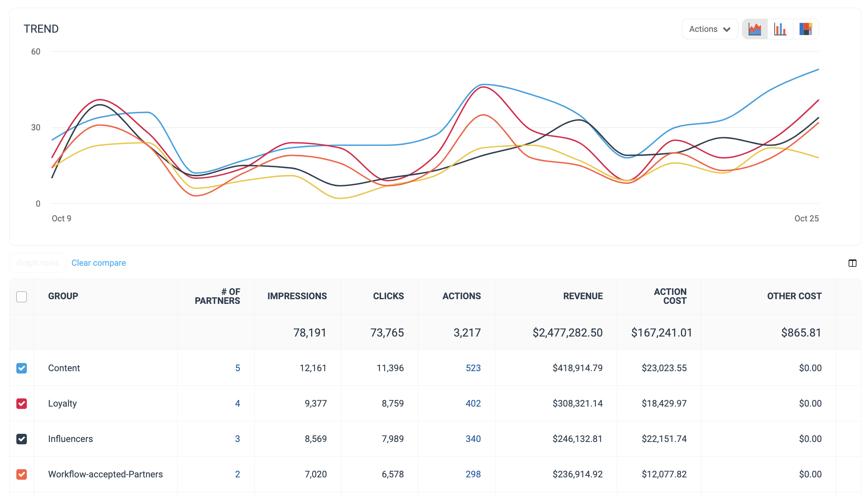Click Loyalty impressions 9,377
868x498 pixels.
coord(316,403)
